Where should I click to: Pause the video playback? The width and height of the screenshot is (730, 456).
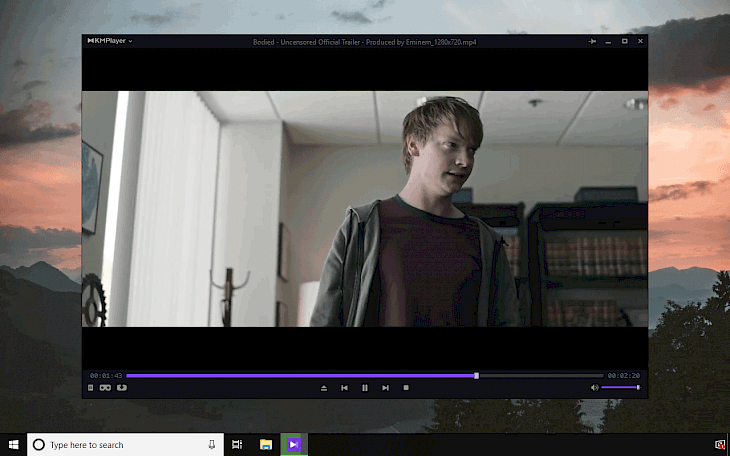coord(365,388)
